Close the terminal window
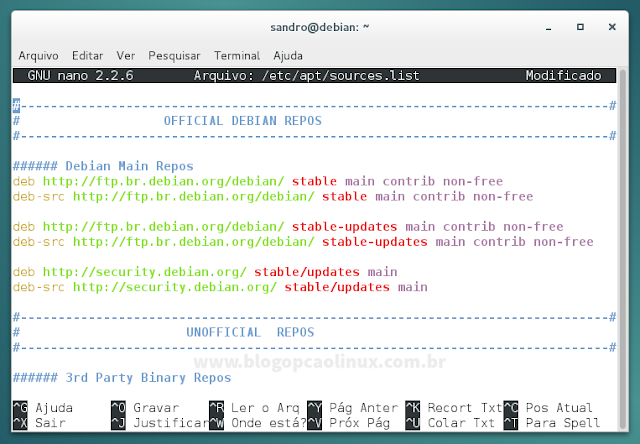 point(612,27)
